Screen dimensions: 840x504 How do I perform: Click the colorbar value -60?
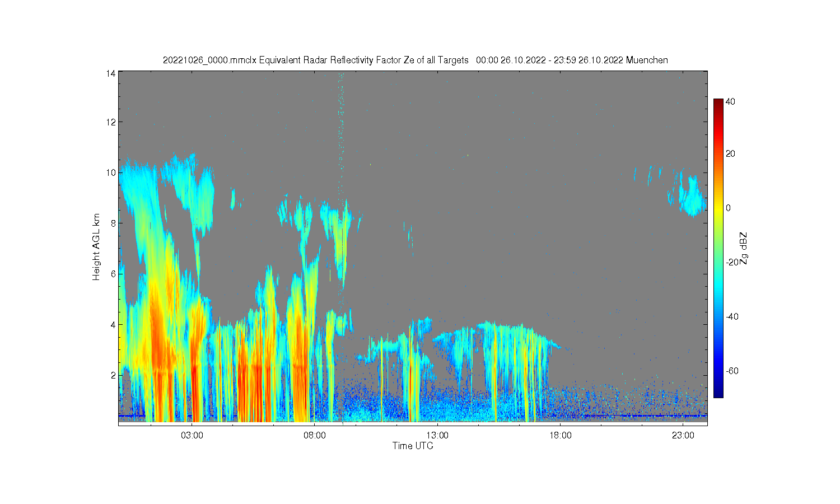coord(732,371)
